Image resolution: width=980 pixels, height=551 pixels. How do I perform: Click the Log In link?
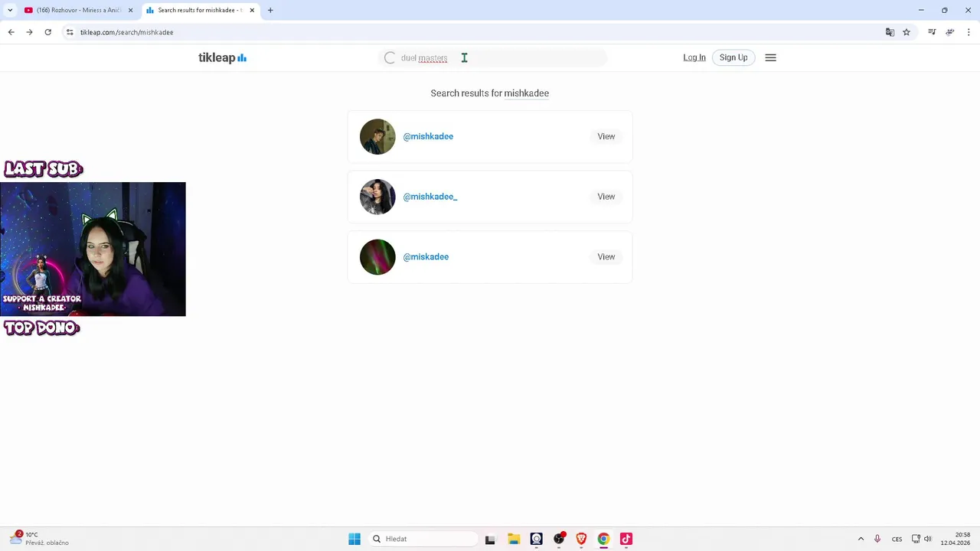(x=694, y=57)
